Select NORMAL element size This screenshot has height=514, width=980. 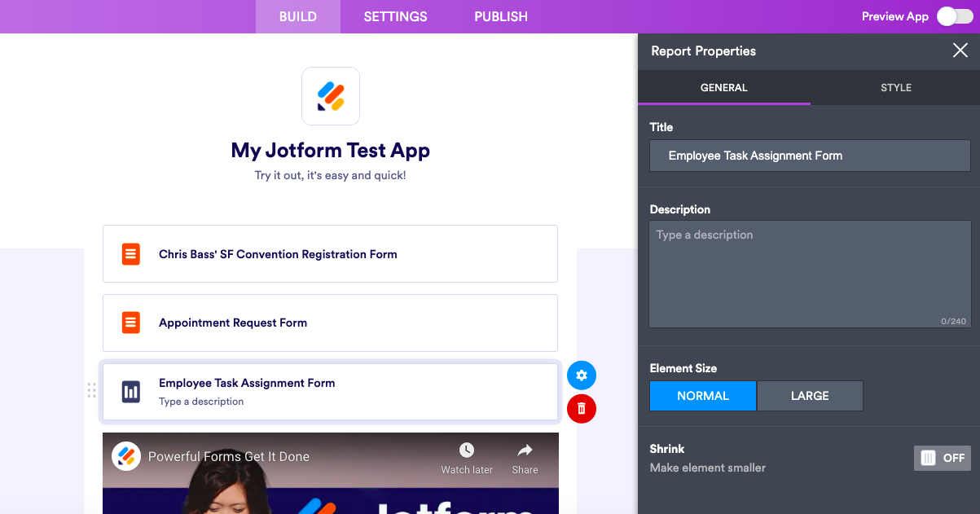tap(703, 396)
